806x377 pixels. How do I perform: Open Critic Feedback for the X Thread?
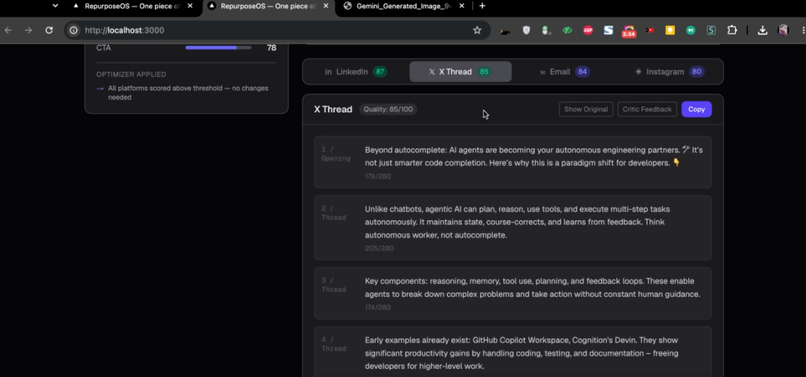[647, 109]
